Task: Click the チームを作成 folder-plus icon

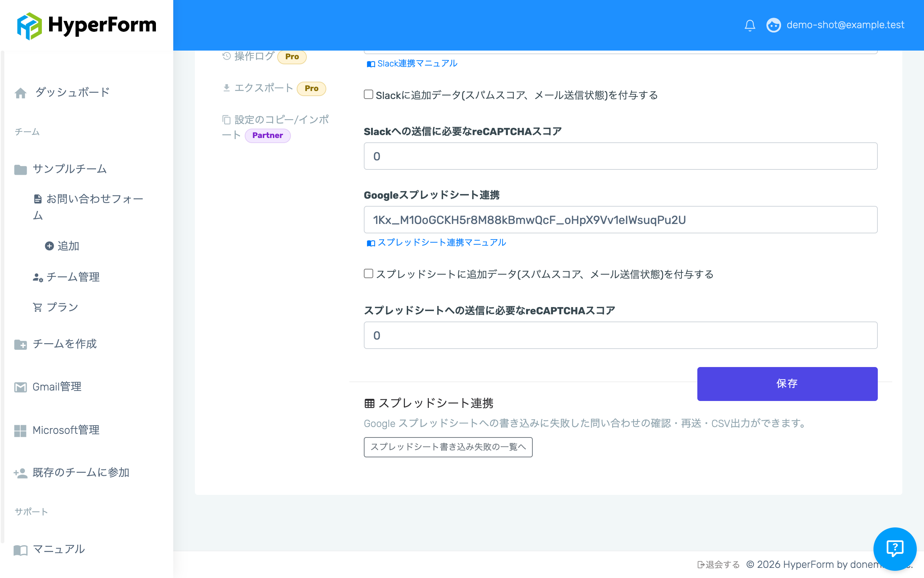Action: coord(21,345)
